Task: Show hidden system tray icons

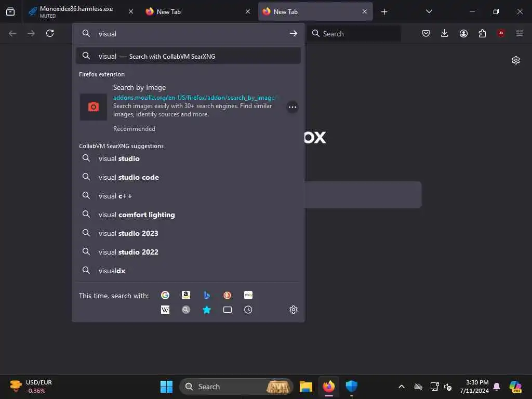Action: 402,387
